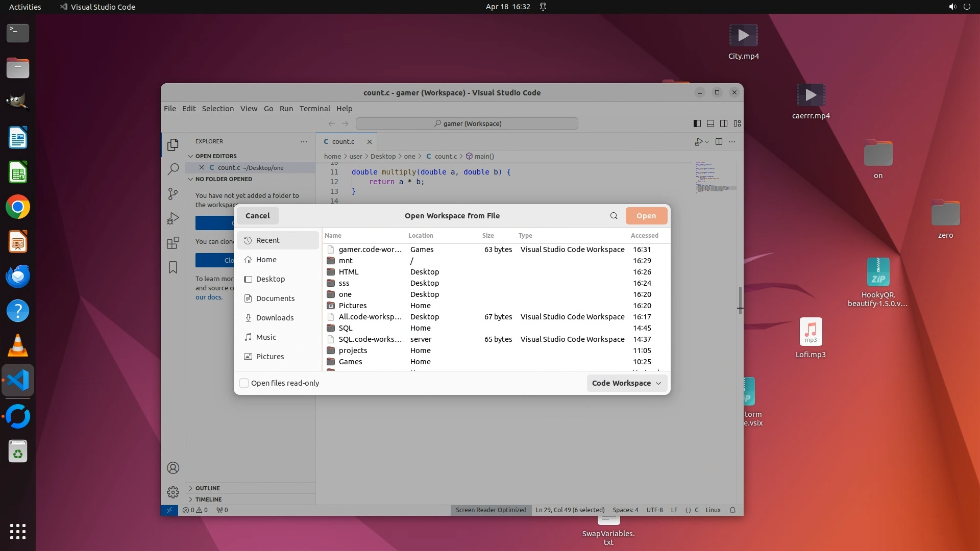The image size is (980, 551).
Task: Open the Code Workspace filter dropdown
Action: (626, 383)
